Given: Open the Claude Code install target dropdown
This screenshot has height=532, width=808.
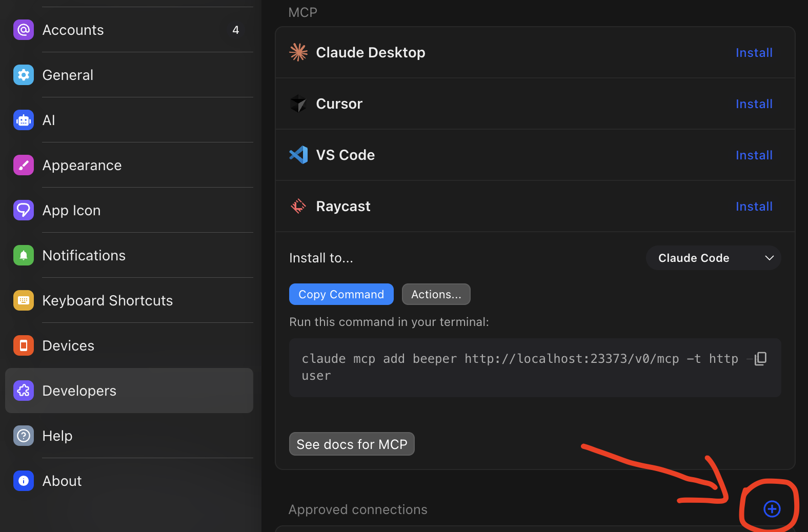Looking at the screenshot, I should [x=714, y=258].
